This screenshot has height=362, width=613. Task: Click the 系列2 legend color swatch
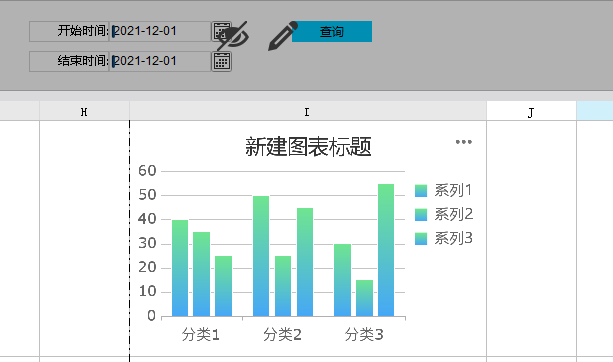tap(421, 215)
